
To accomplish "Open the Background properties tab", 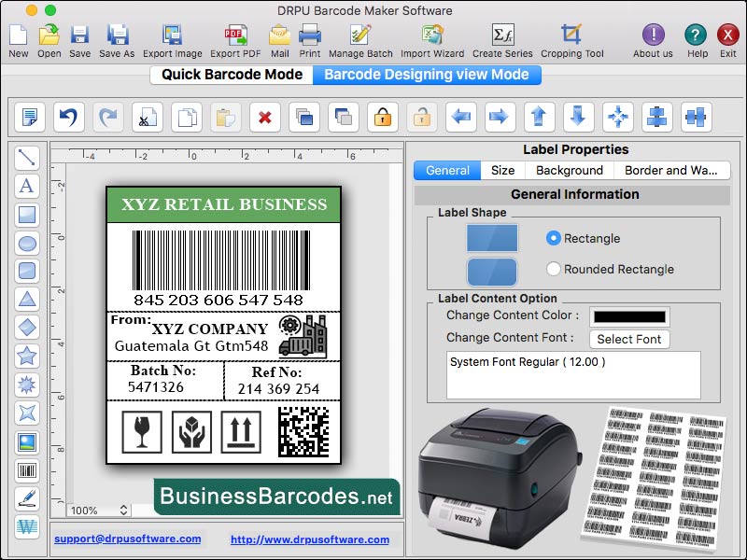I will point(570,171).
